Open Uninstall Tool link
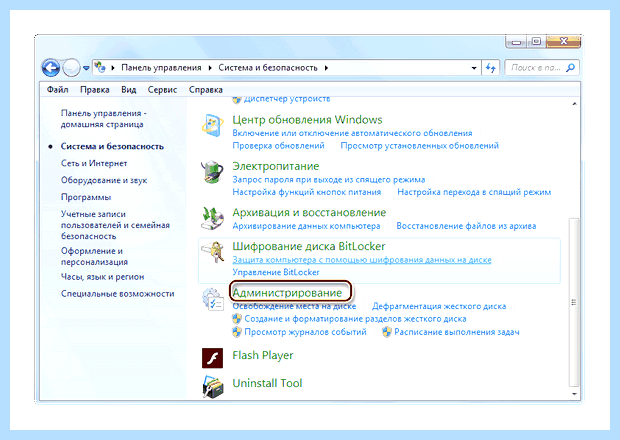The image size is (620, 440). click(x=267, y=383)
